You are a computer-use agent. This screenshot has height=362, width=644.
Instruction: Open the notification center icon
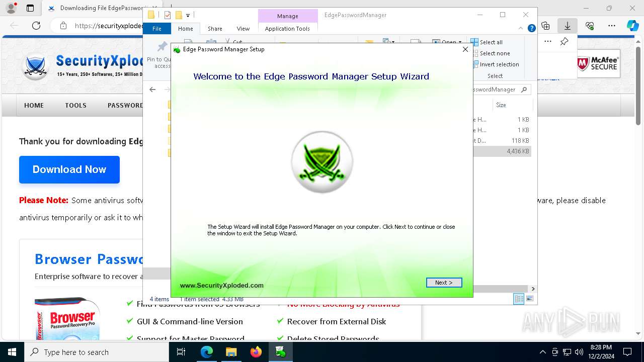pos(627,352)
